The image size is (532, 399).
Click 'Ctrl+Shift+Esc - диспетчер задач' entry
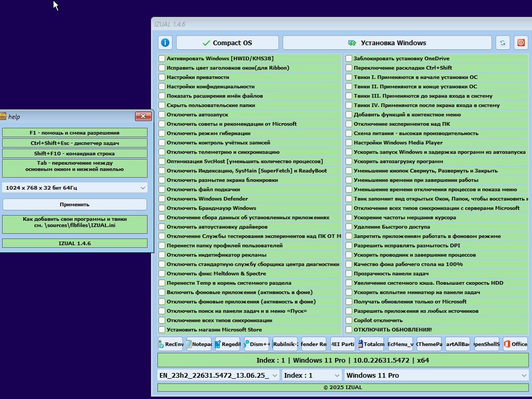click(x=75, y=143)
